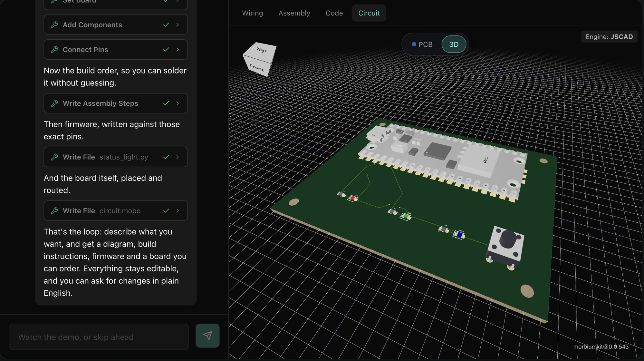The height and width of the screenshot is (361, 644).
Task: Open the Add Components tool card
Action: (x=116, y=25)
